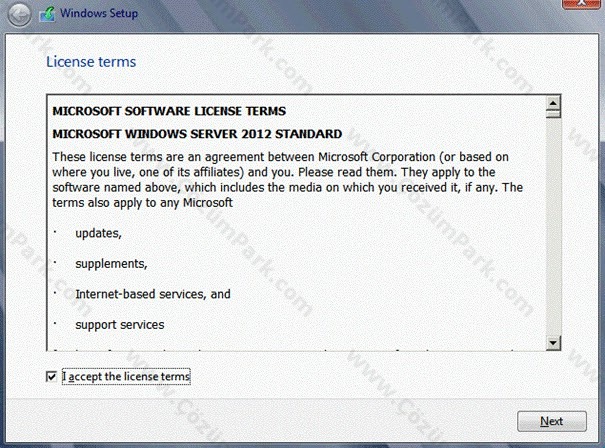Screen dimensions: 605x448
Task: Click 'Internet-based services, and' bullet item
Action: click(x=153, y=294)
